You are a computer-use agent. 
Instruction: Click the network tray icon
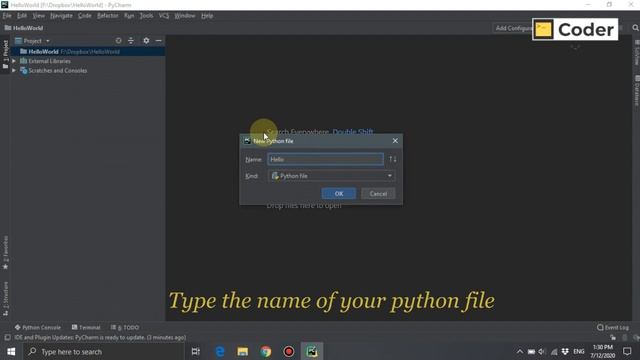click(554, 351)
